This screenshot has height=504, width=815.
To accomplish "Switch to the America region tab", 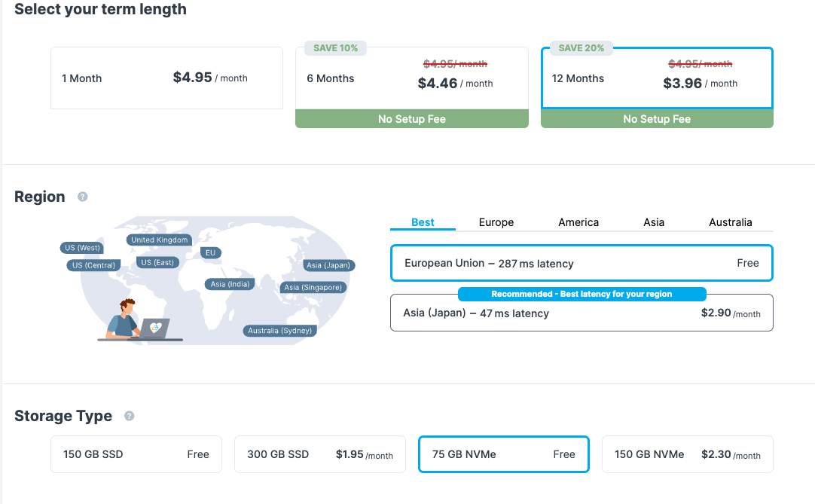I will click(x=578, y=222).
